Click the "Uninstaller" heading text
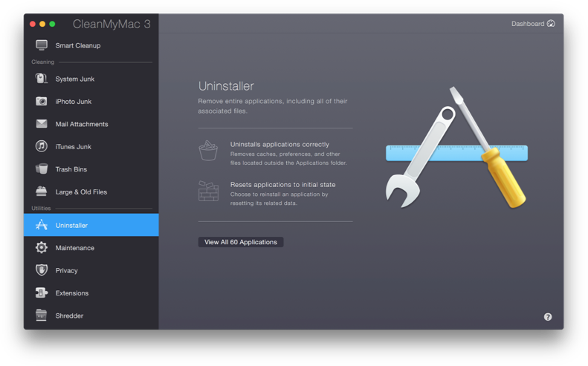Image resolution: width=588 pixels, height=366 pixels. pos(226,86)
